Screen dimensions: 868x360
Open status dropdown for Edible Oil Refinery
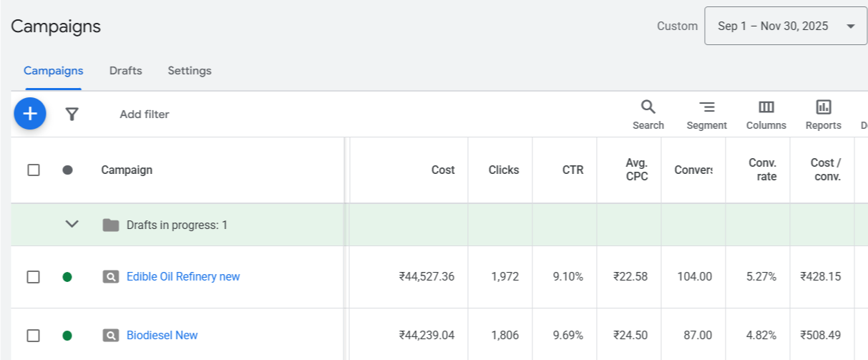67,277
